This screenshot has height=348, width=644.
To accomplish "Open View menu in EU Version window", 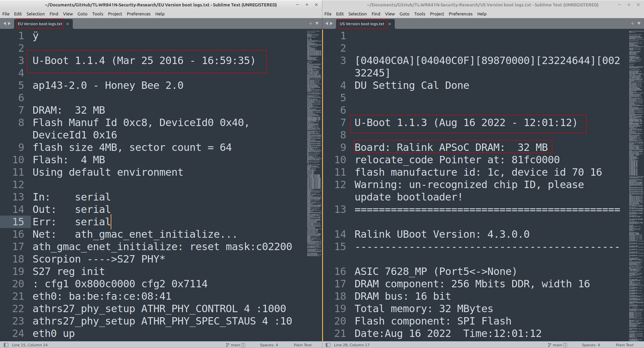I will coord(68,14).
